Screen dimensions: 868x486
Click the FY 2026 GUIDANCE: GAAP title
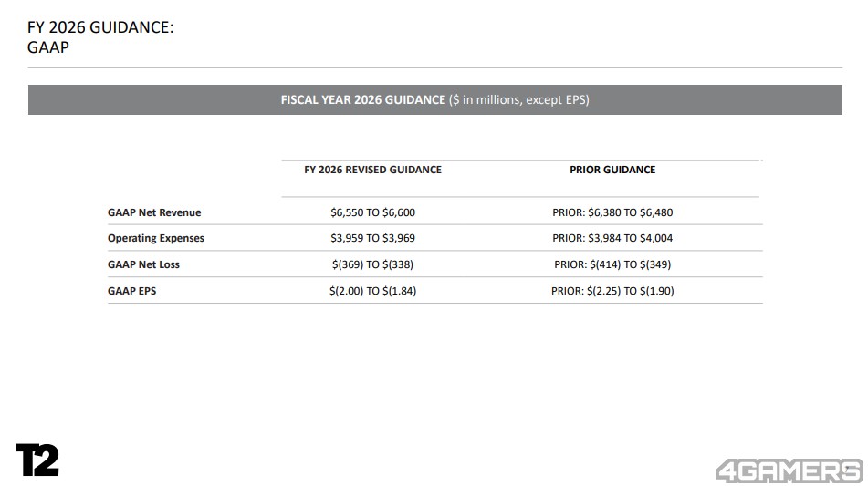pos(100,28)
